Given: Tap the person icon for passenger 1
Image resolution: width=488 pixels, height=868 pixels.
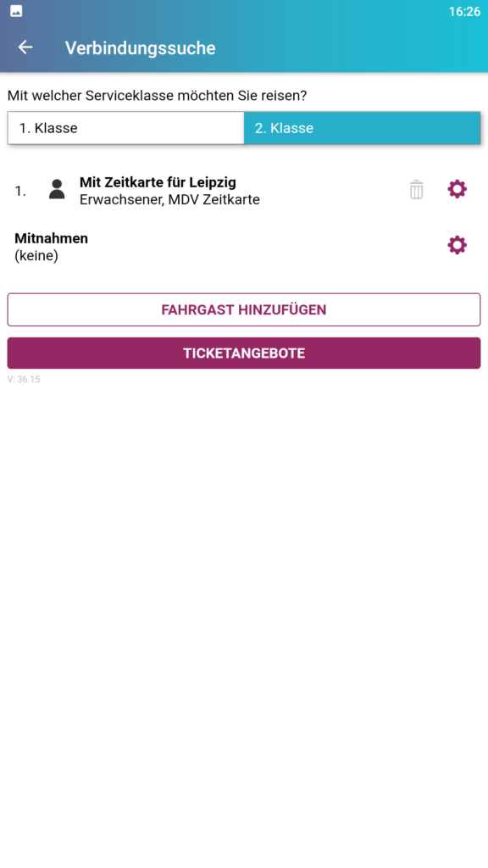Looking at the screenshot, I should (57, 189).
